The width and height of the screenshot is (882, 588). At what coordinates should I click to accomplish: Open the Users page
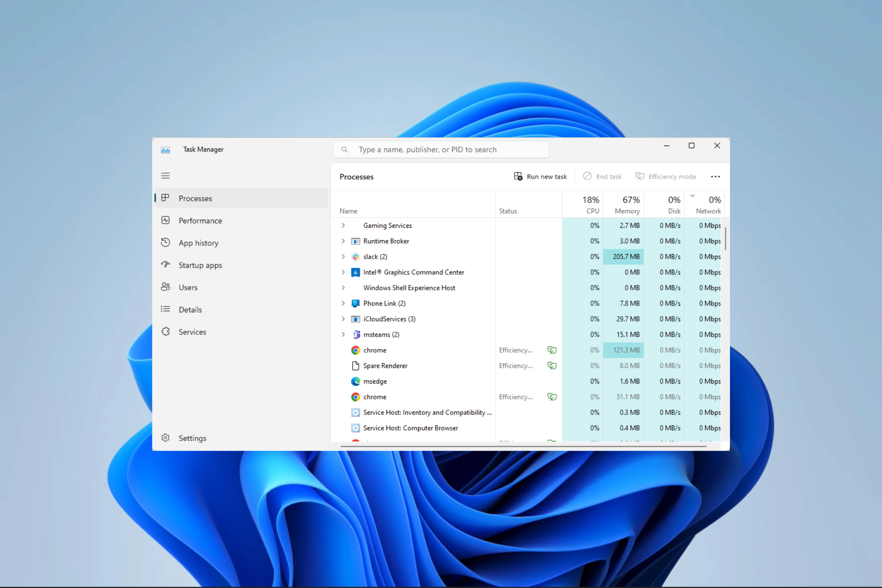241,288
